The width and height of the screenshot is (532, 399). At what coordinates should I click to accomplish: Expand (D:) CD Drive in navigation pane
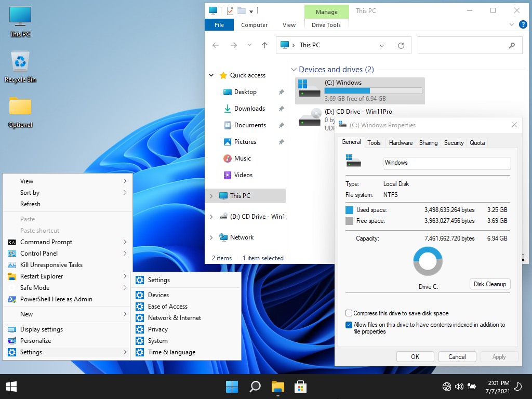pyautogui.click(x=211, y=217)
